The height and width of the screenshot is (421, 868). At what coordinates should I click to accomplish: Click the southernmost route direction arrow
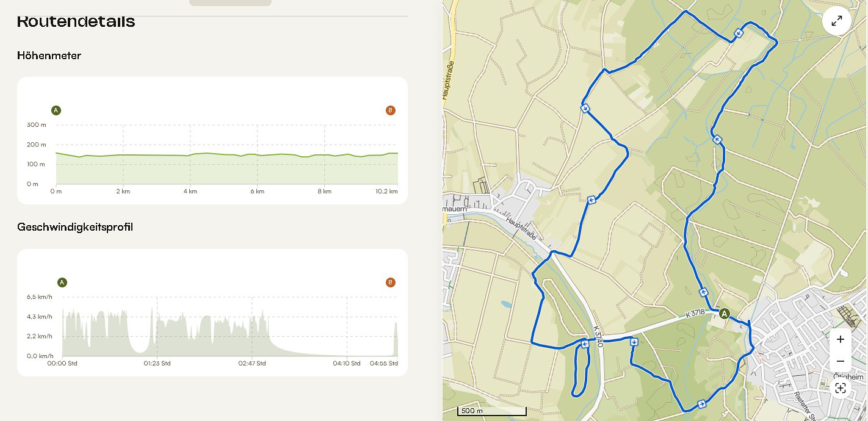tap(702, 404)
